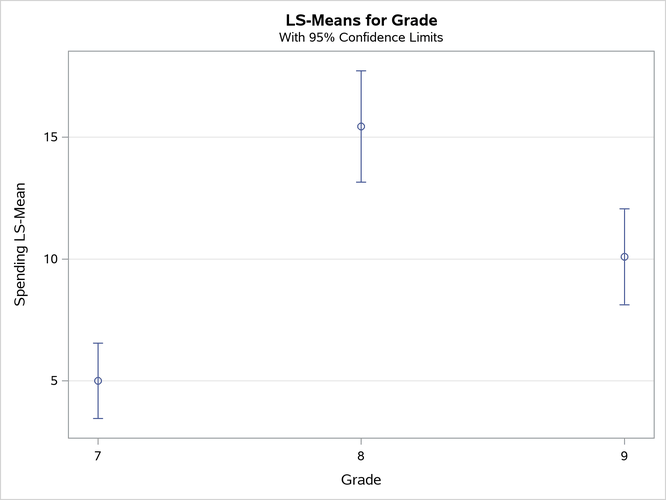
Task: Select the x-axis tick label 9
Action: click(625, 452)
